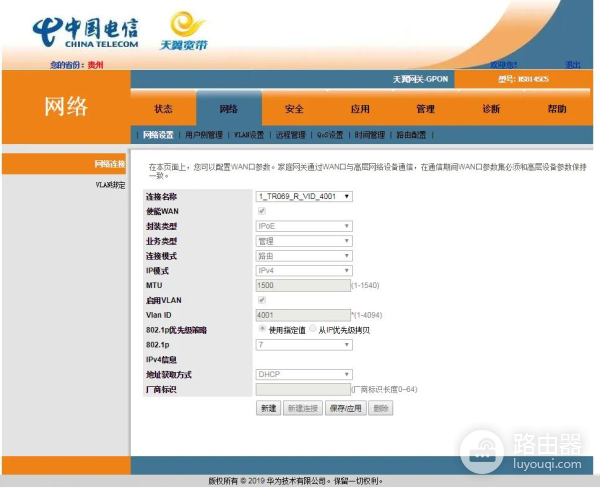The image size is (600, 492).
Task: Toggle the 启用VLAN checkbox
Action: pos(262,300)
